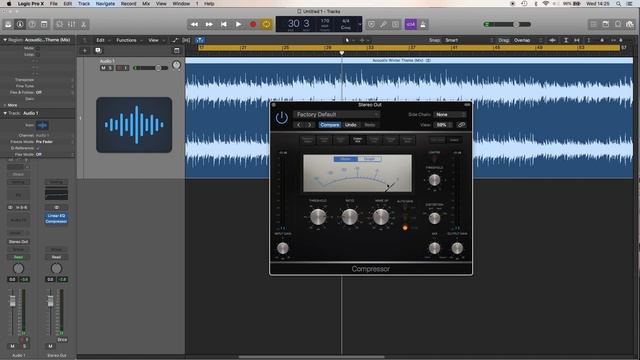The image size is (640, 360).
Task: Click the Audio 1 track pan knob
Action: pos(176,65)
